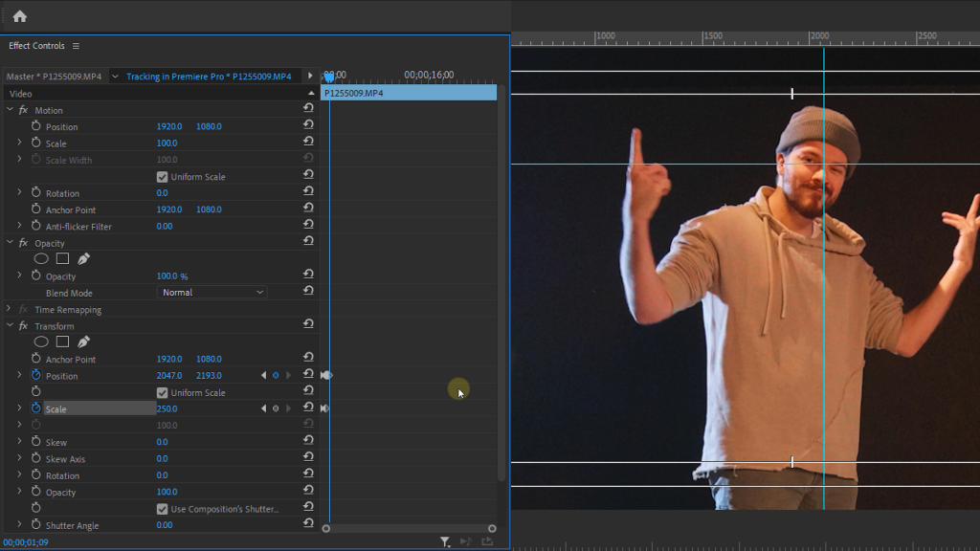Open Blend Mode Normal dropdown
The image size is (980, 551).
[212, 293]
